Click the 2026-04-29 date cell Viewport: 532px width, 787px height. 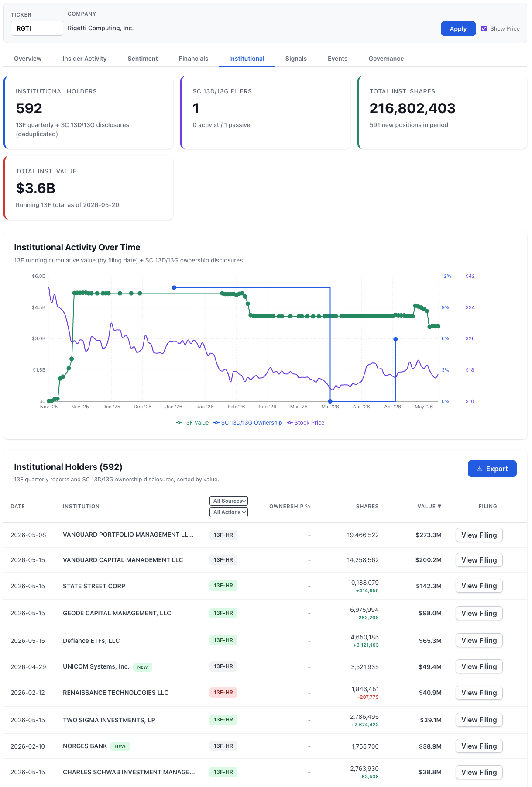click(28, 667)
